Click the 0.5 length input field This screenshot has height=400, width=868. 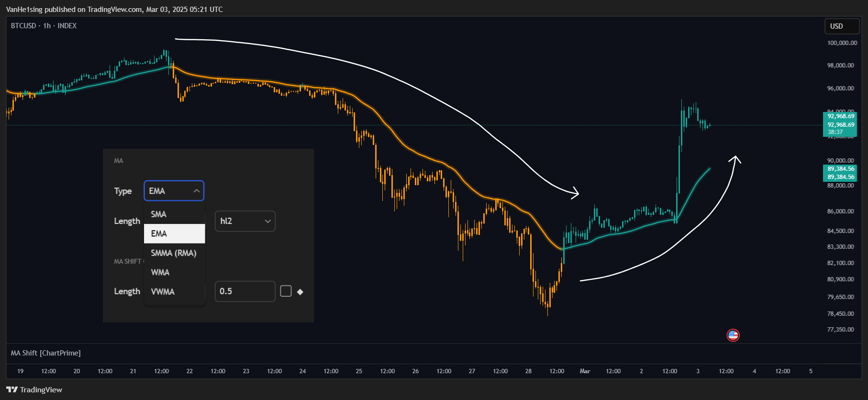(x=245, y=291)
